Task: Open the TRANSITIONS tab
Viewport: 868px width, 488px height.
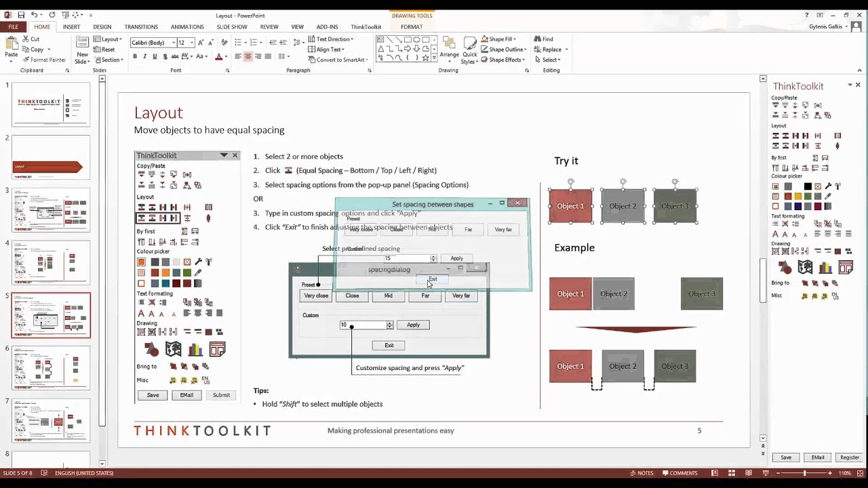Action: click(x=141, y=27)
